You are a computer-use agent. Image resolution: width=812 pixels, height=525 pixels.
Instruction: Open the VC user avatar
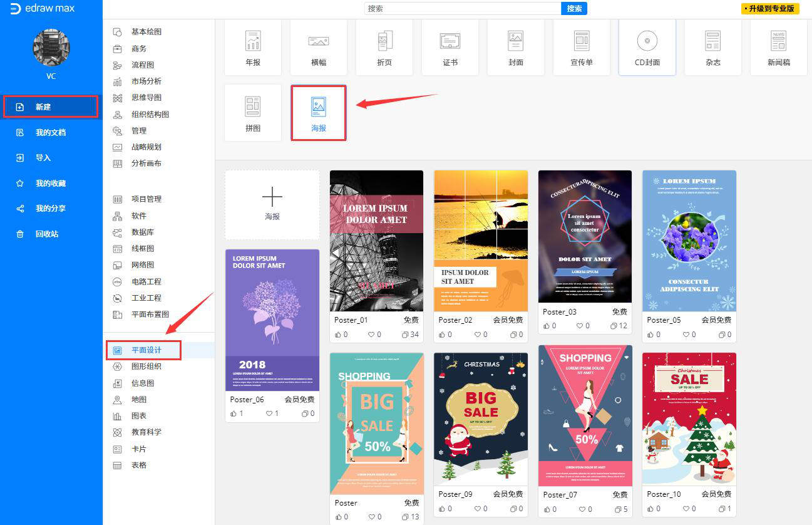pos(51,48)
